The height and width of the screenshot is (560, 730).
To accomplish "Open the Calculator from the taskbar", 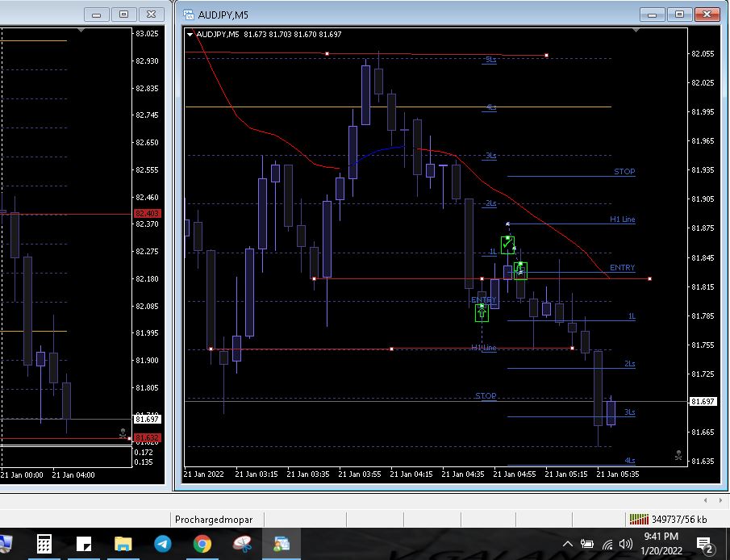I will (x=44, y=545).
